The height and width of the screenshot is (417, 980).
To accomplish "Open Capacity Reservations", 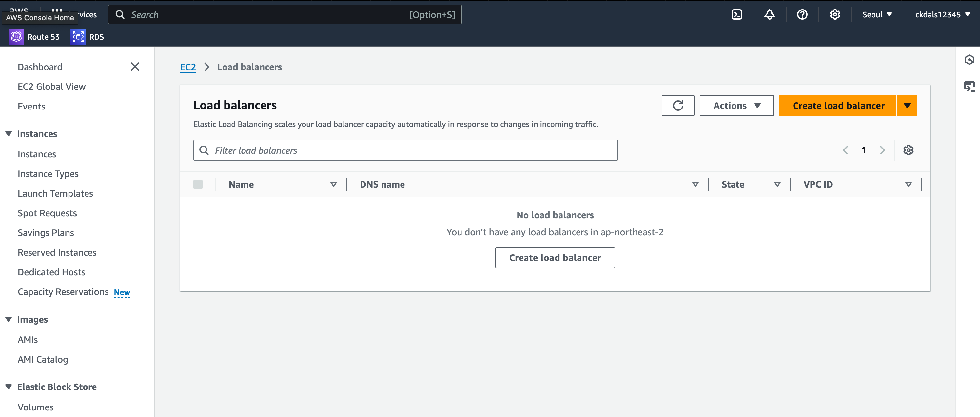I will 63,292.
